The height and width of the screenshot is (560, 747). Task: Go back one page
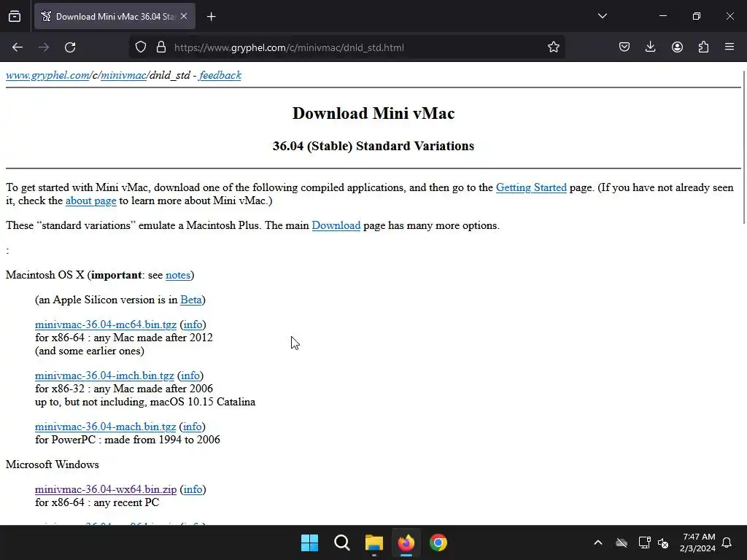18,47
